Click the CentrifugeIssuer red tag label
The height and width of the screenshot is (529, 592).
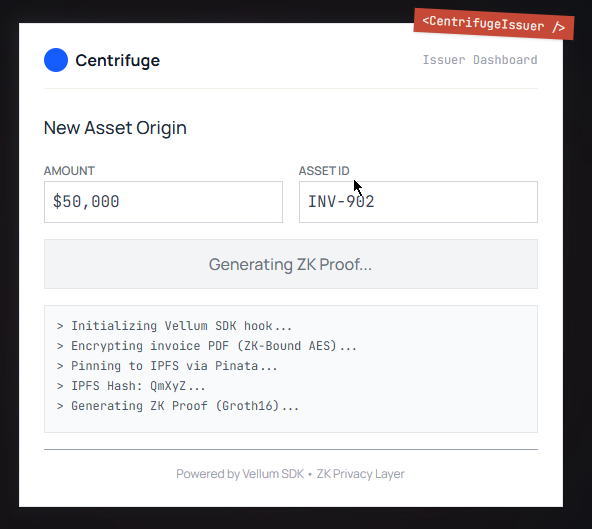coord(494,24)
